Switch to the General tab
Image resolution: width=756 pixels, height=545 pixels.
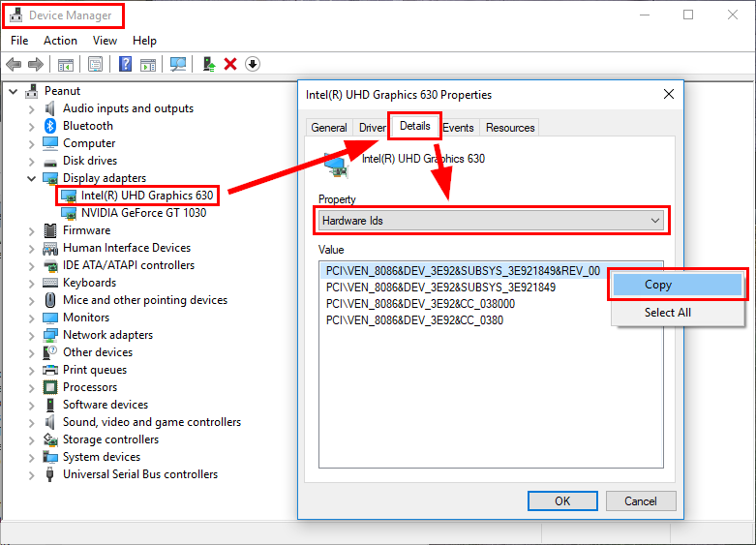click(x=329, y=128)
